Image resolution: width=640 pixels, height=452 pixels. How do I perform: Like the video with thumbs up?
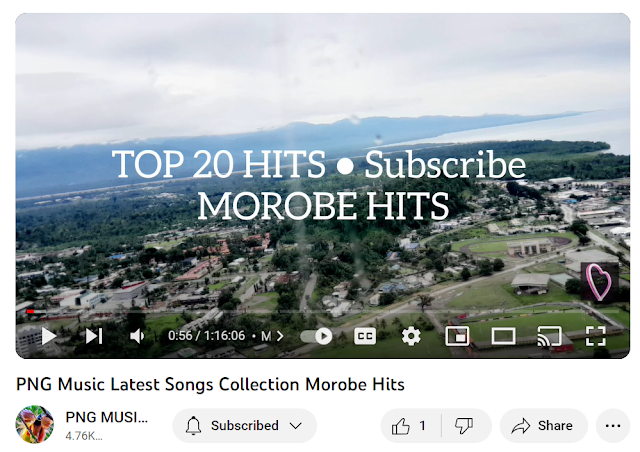click(410, 426)
